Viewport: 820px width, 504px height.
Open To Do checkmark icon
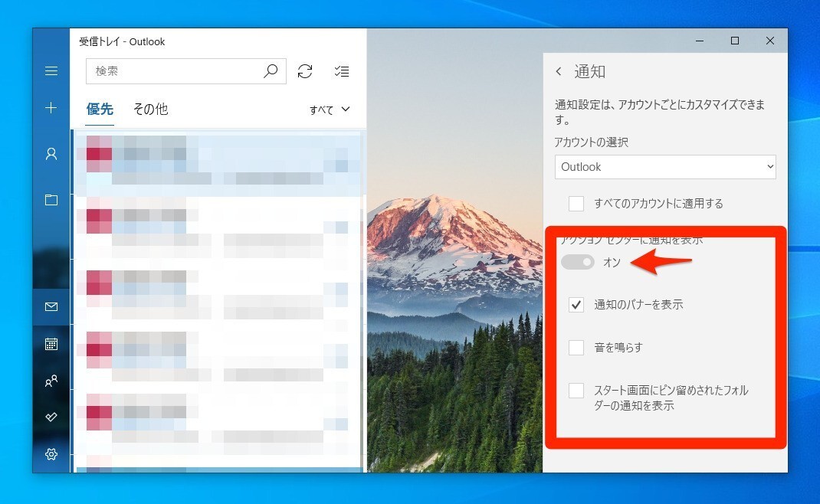[51, 417]
